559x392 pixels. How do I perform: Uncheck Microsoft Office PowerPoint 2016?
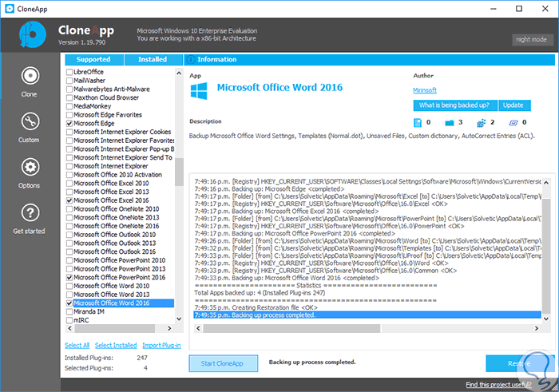click(69, 278)
